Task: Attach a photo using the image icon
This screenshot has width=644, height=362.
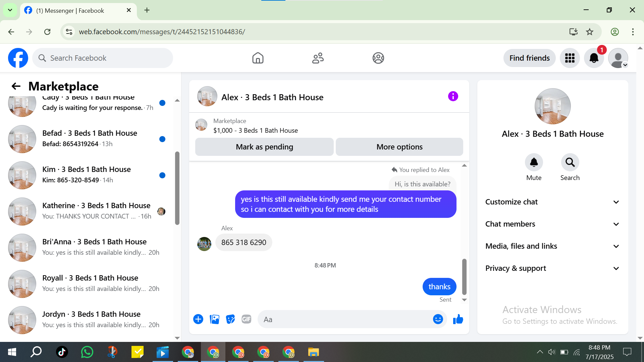Action: tap(214, 319)
